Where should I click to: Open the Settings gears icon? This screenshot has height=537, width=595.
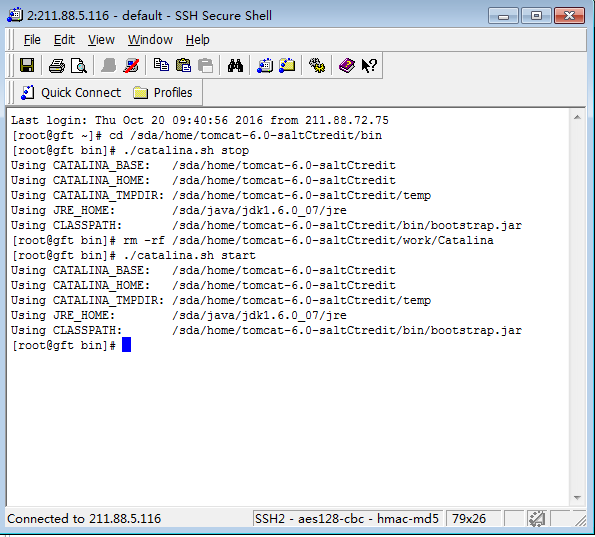tap(317, 66)
